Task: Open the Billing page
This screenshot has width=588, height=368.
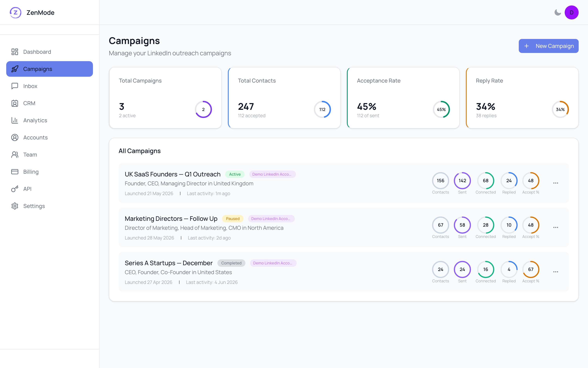Action: click(50, 172)
